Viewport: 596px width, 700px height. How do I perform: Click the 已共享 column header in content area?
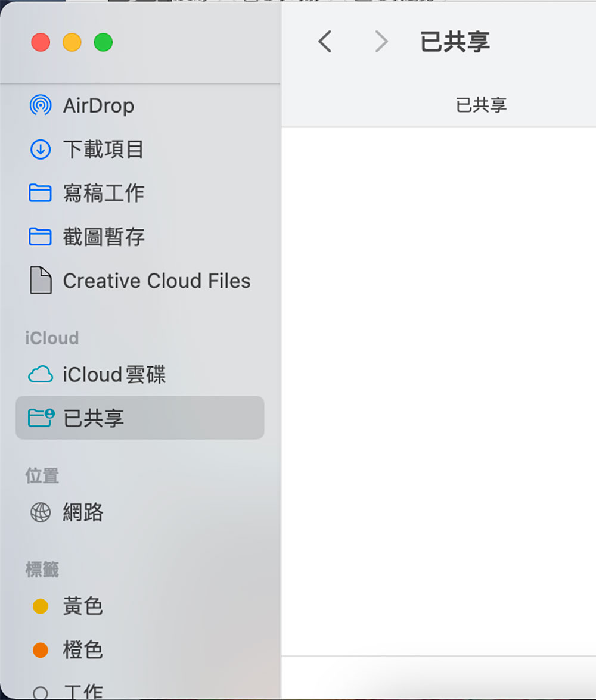pos(481,105)
